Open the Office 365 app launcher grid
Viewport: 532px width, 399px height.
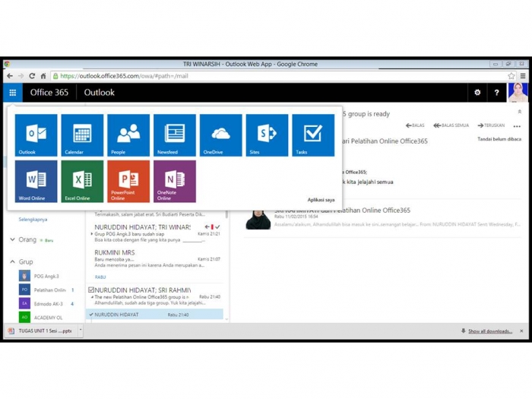point(13,93)
